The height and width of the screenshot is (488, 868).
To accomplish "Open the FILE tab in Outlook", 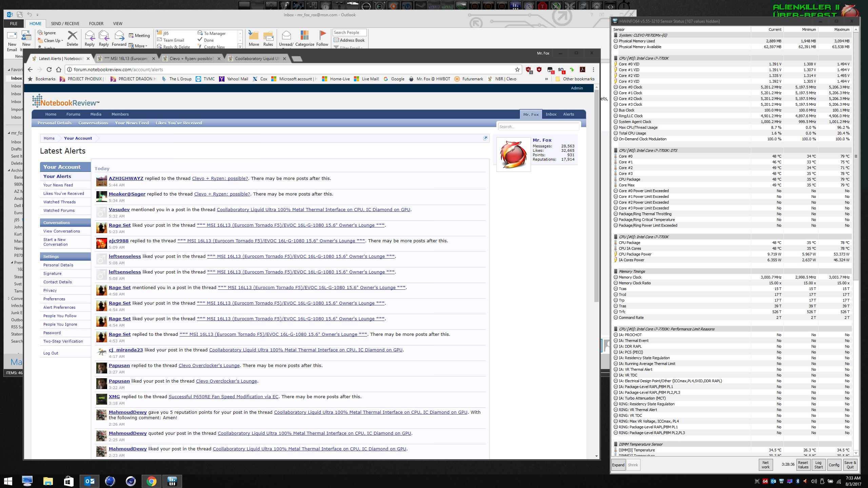I will (14, 23).
